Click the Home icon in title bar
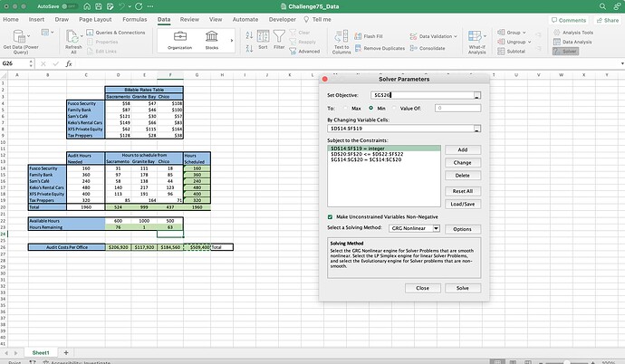Image resolution: width=625 pixels, height=364 pixels. [x=87, y=6]
